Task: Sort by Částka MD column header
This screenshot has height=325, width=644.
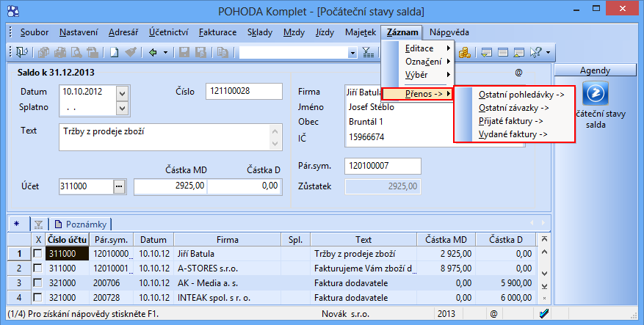Action: point(446,240)
